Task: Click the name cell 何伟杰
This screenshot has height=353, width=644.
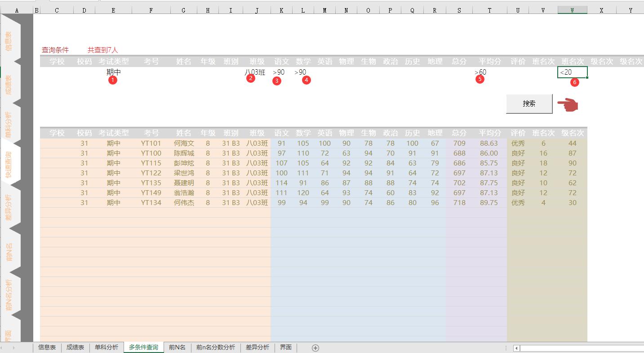Action: [184, 203]
